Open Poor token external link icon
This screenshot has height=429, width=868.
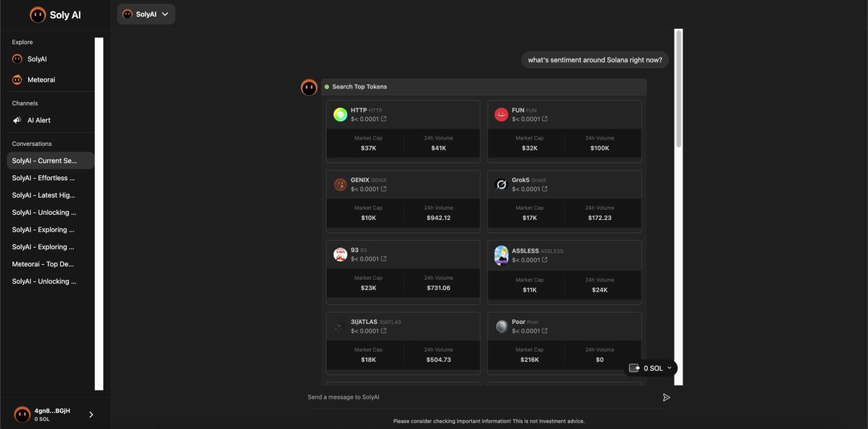(x=545, y=331)
